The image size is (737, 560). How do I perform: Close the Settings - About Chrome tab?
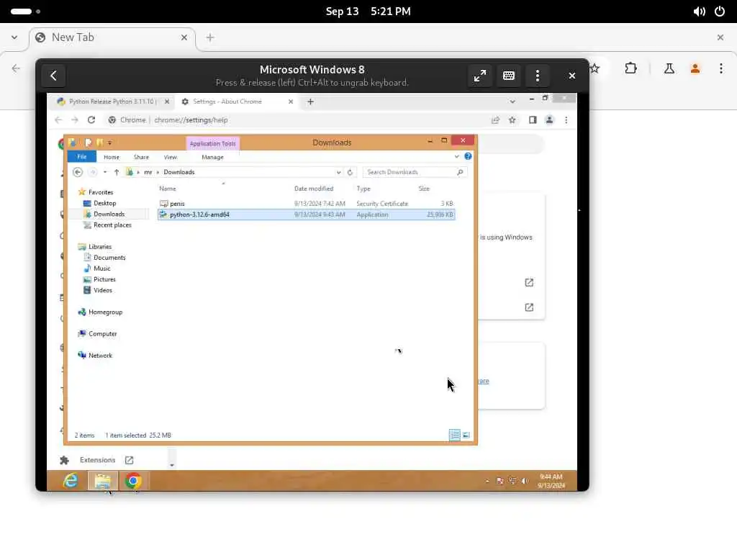tap(291, 101)
